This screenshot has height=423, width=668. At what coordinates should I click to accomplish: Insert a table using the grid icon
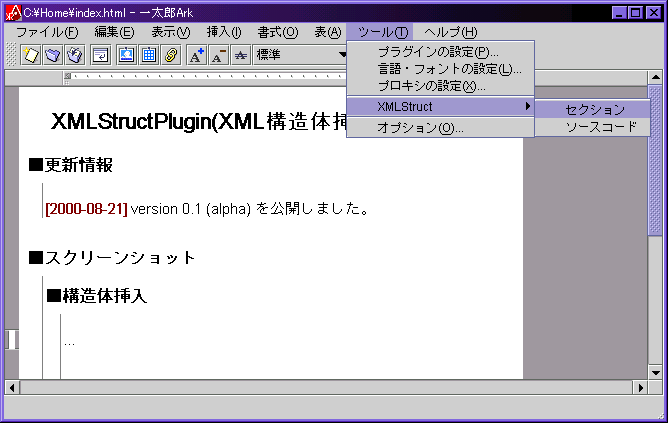(149, 55)
